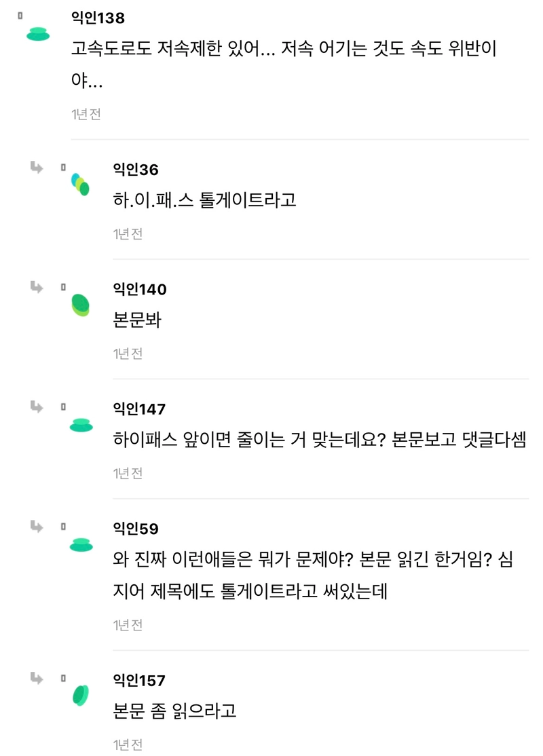This screenshot has width=543, height=756.
Task: Click 익인147's teal avatar icon
Action: point(81,426)
